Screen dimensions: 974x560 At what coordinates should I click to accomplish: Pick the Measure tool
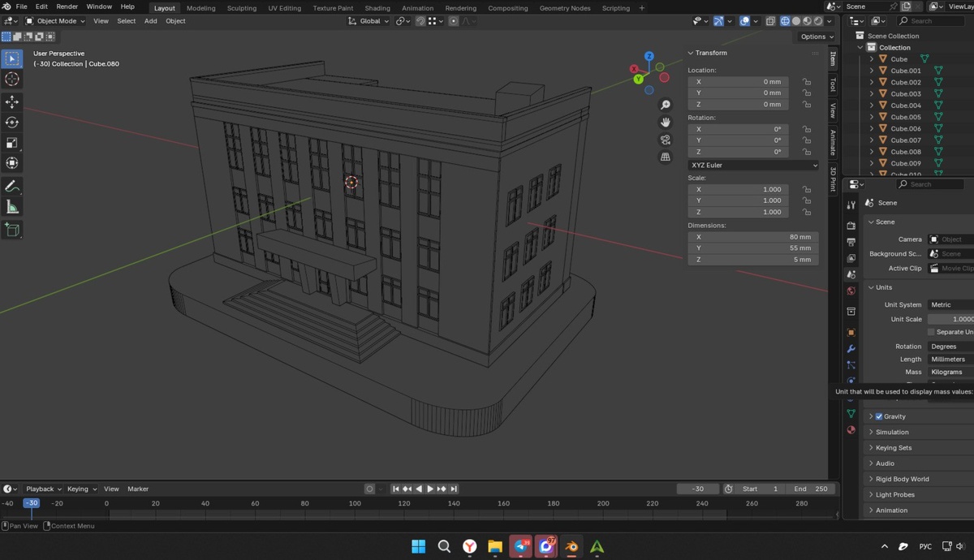(12, 207)
